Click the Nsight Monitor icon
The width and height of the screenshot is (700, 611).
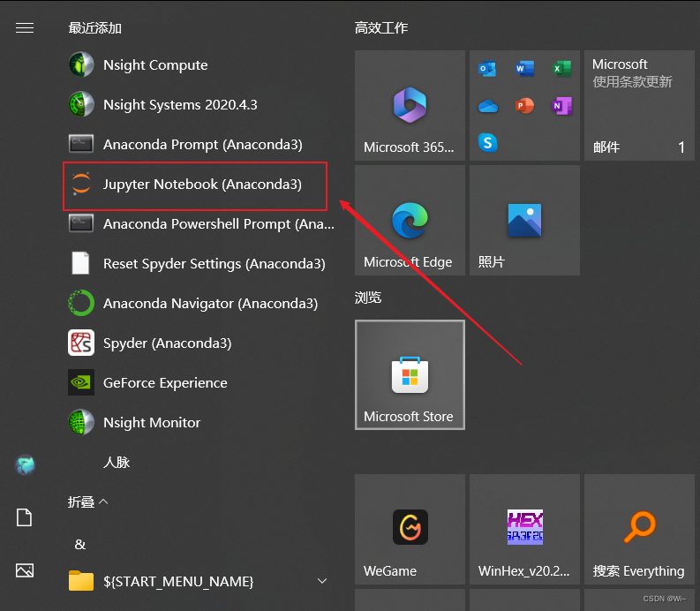(81, 422)
